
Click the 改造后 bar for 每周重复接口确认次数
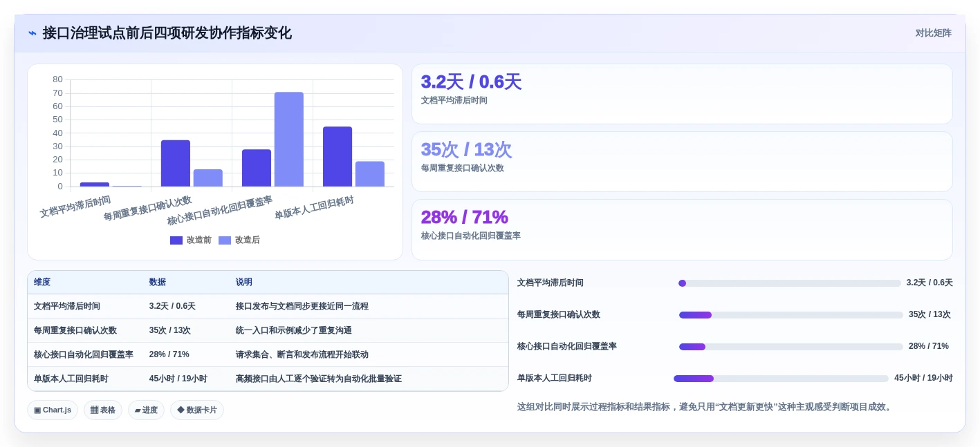pyautogui.click(x=208, y=178)
